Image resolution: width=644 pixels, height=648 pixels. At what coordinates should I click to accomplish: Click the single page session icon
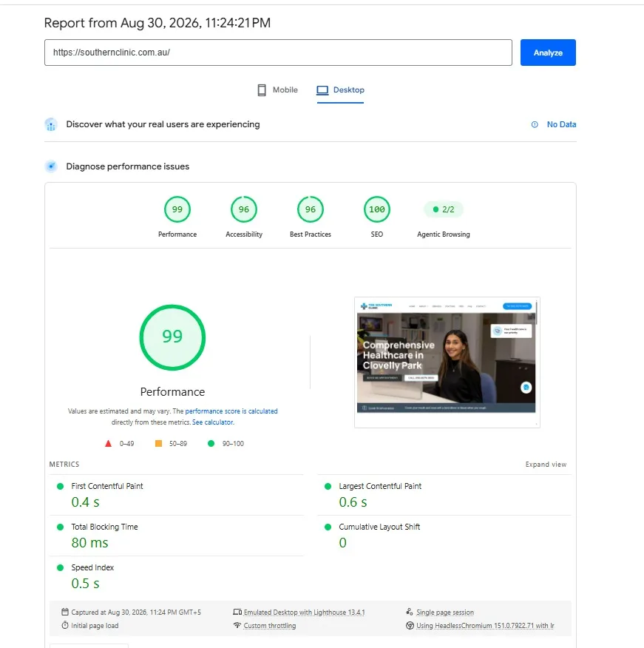tap(410, 612)
